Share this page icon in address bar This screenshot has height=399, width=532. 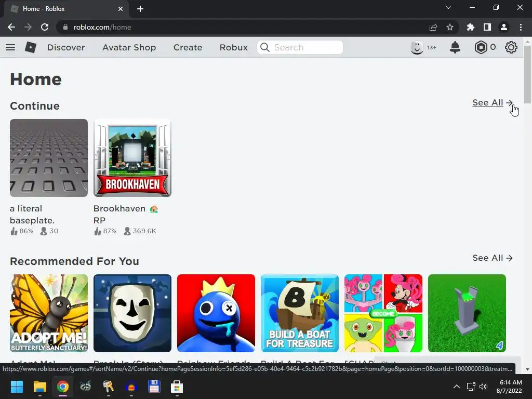(x=433, y=27)
